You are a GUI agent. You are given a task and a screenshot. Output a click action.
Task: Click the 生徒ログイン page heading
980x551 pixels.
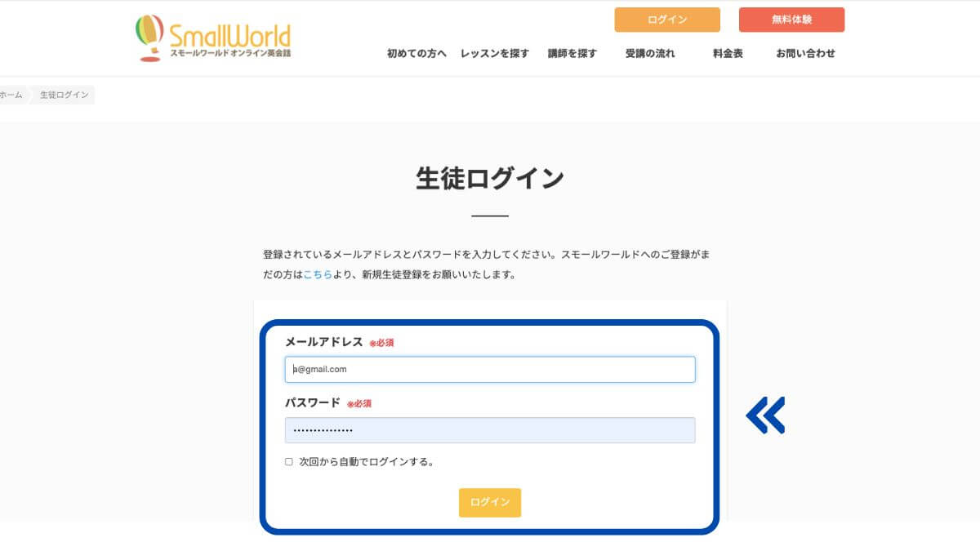click(x=490, y=178)
